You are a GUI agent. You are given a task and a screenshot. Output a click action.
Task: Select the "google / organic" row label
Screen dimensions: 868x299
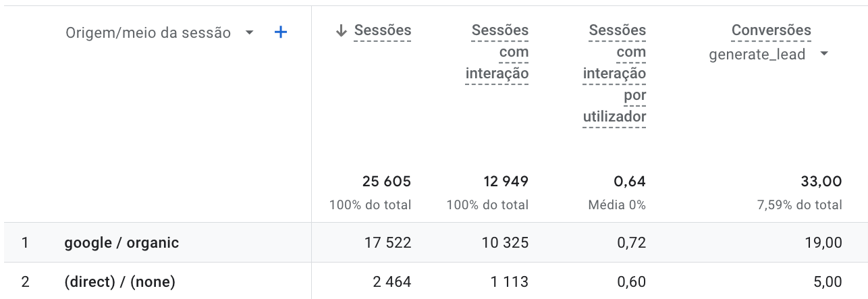click(x=121, y=242)
